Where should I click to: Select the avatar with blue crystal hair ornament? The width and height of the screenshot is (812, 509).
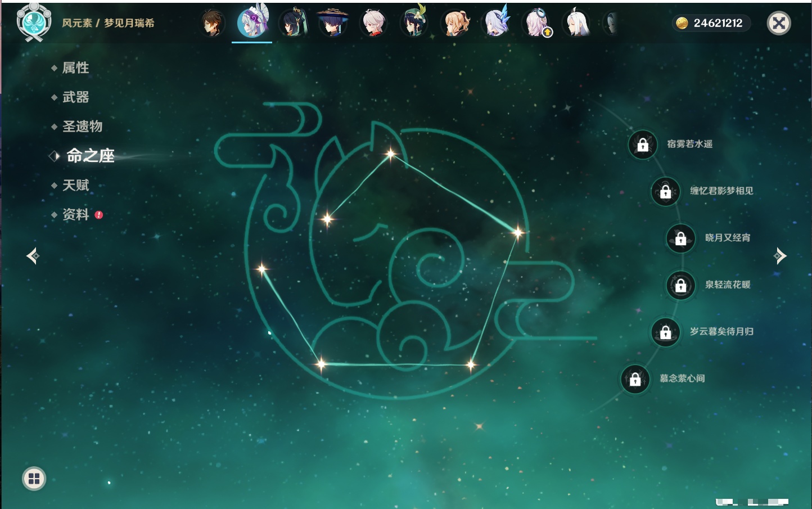click(x=497, y=22)
